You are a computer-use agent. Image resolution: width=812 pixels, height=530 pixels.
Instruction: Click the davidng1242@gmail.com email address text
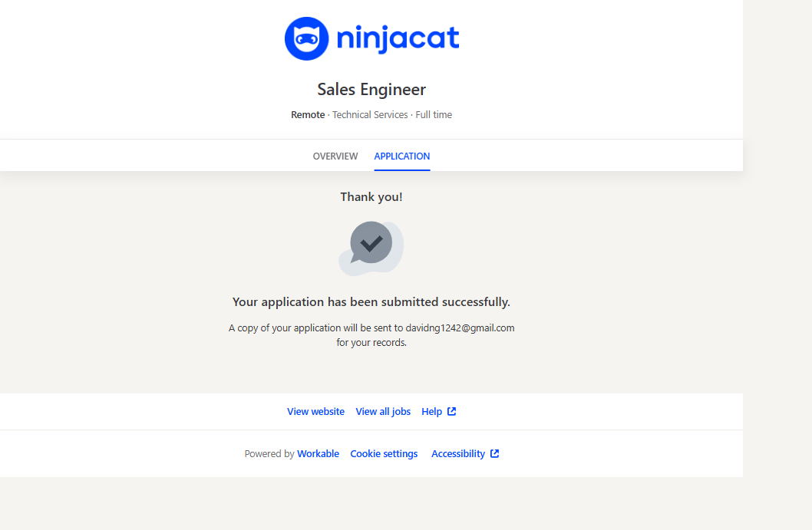click(460, 328)
